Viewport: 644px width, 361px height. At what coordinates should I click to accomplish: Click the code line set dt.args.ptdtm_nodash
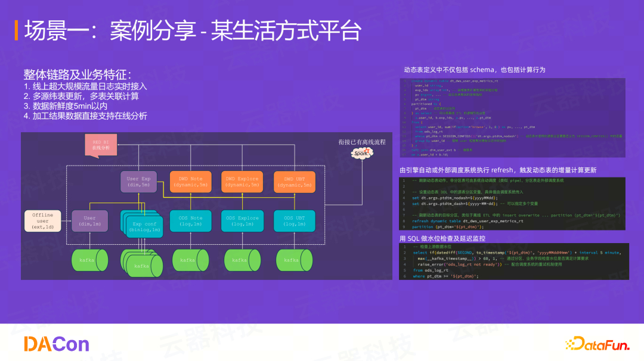tap(454, 198)
